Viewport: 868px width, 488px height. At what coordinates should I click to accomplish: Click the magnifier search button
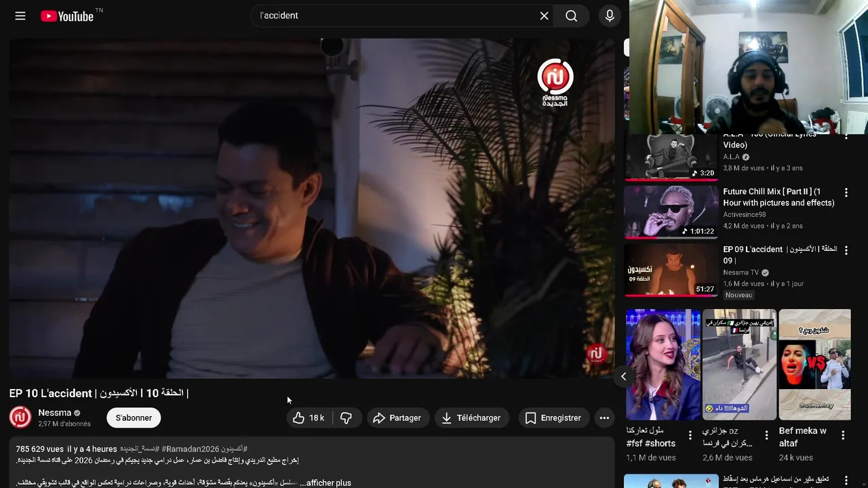coord(572,16)
